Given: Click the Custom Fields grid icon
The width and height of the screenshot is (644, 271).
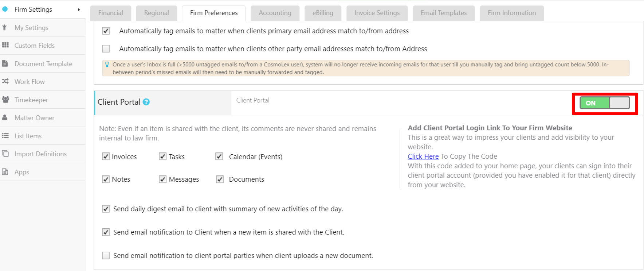Looking at the screenshot, I should click(x=5, y=45).
